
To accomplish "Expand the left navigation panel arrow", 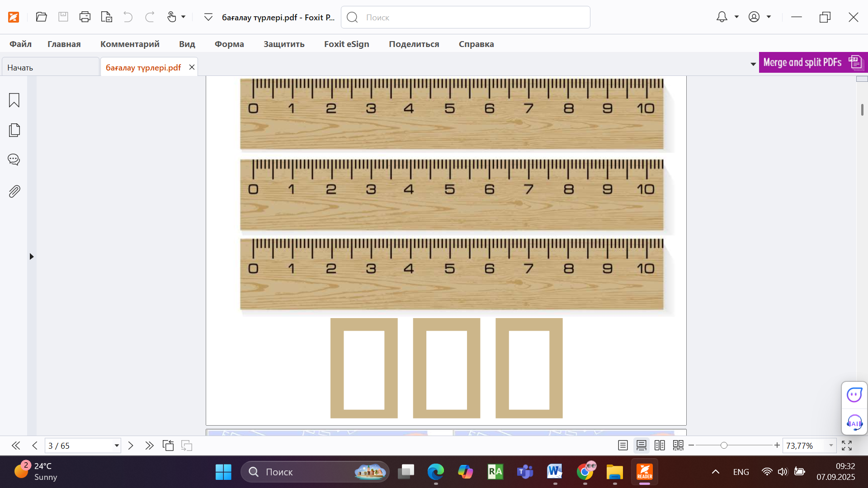I will [x=32, y=257].
